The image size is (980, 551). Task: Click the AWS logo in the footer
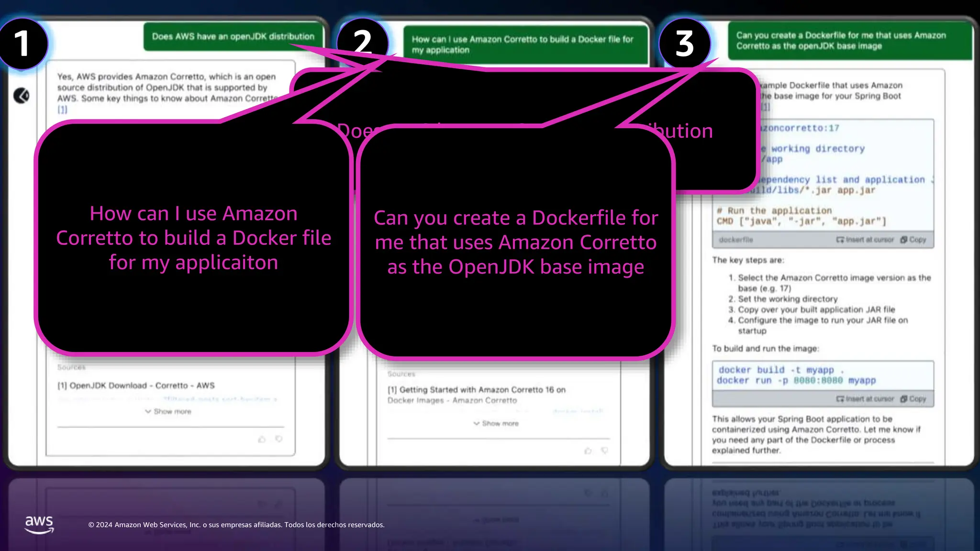coord(39,524)
